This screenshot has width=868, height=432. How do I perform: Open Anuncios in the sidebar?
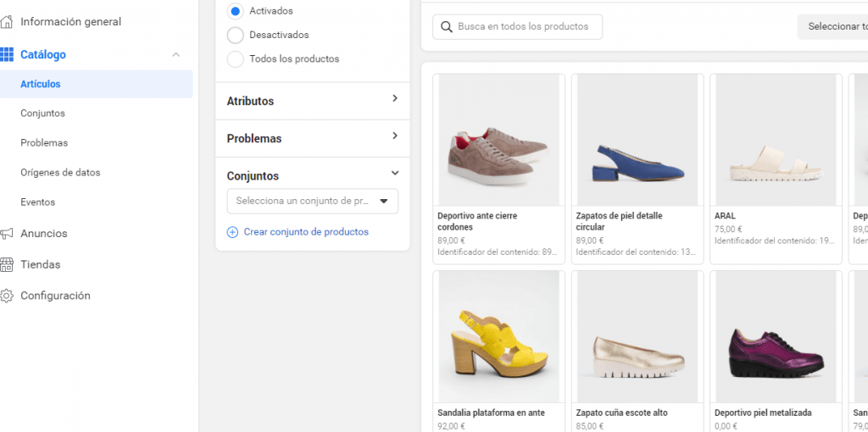point(44,234)
